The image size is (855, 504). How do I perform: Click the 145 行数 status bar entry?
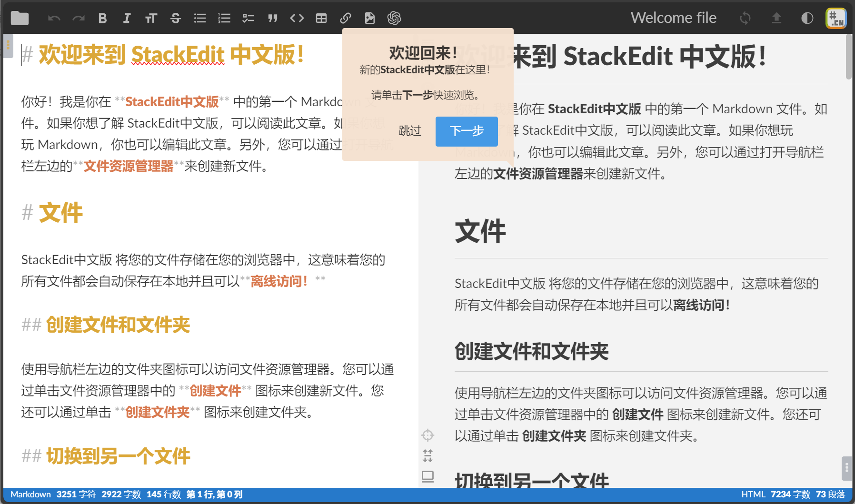pos(164,494)
